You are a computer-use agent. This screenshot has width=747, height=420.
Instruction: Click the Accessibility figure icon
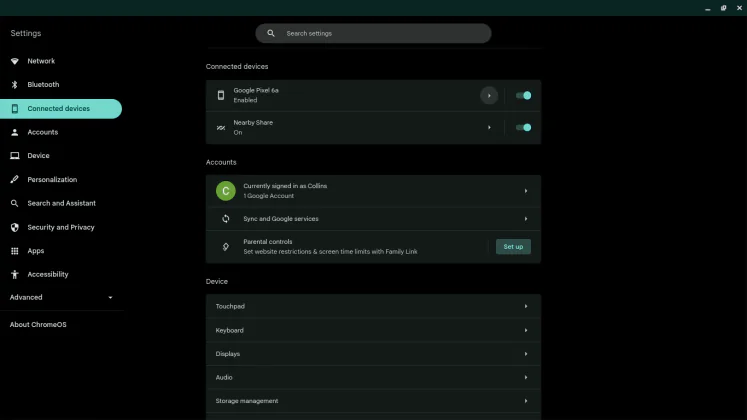click(x=15, y=274)
